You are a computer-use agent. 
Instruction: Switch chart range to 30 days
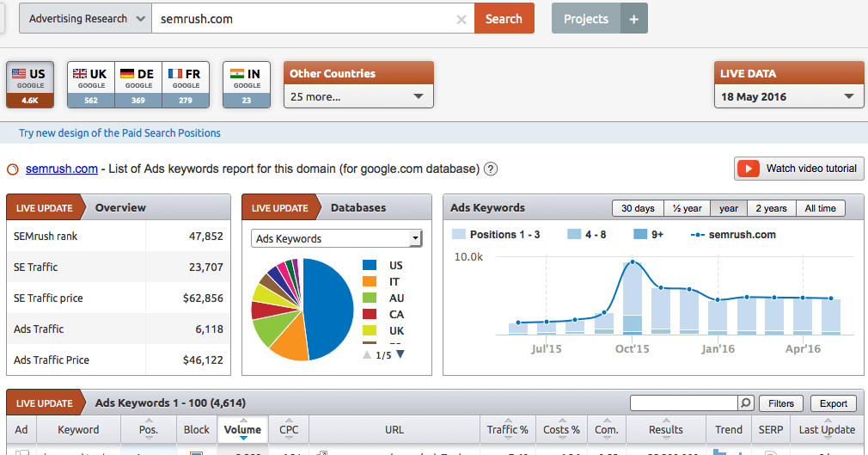point(638,208)
